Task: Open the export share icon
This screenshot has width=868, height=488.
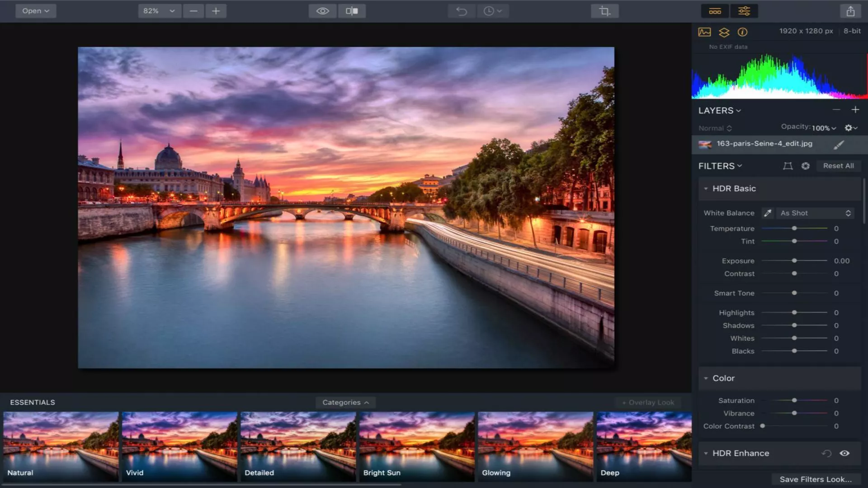Action: [850, 11]
